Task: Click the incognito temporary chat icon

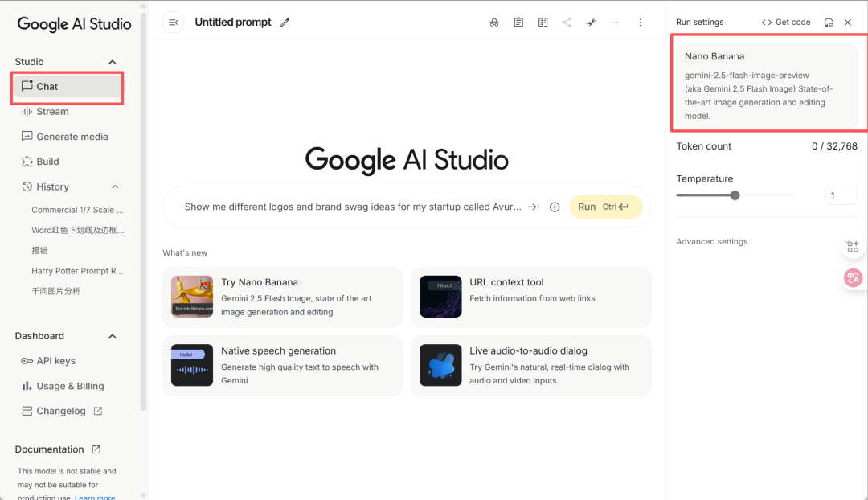Action: click(x=494, y=23)
